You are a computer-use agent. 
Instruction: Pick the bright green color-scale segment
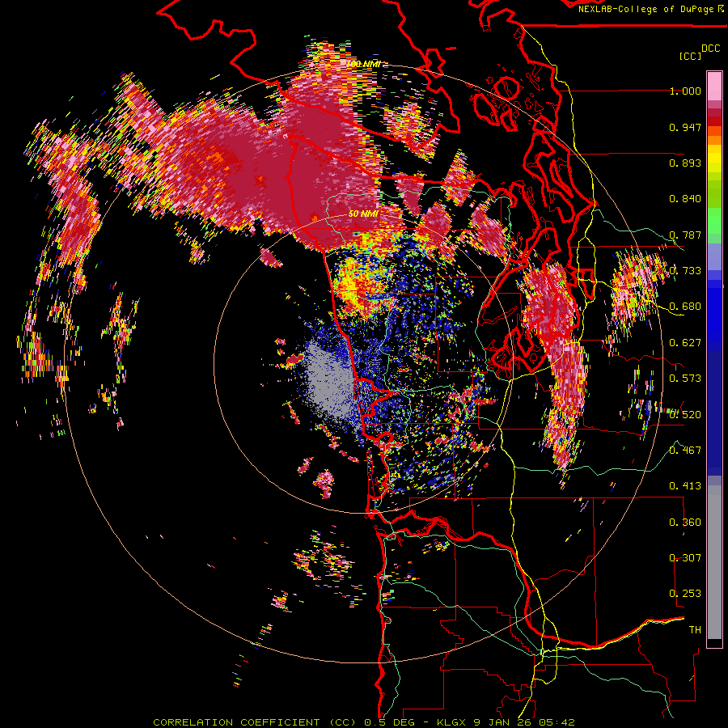[714, 221]
